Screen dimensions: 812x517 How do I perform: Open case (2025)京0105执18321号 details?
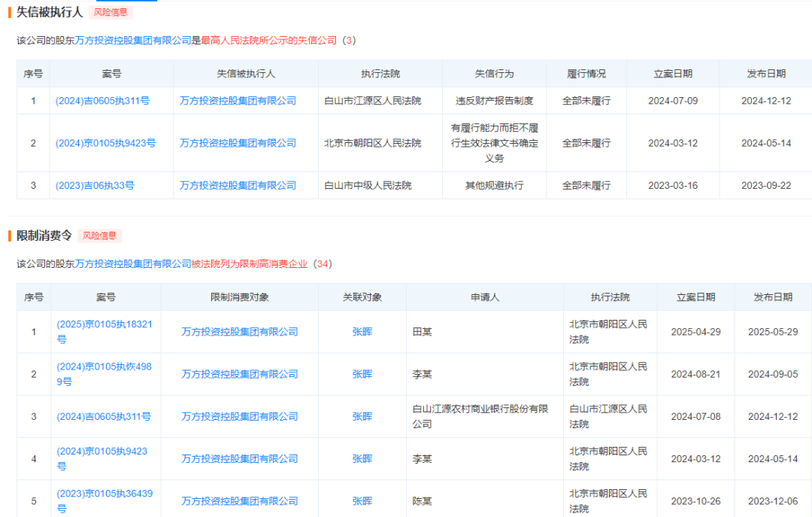click(105, 331)
